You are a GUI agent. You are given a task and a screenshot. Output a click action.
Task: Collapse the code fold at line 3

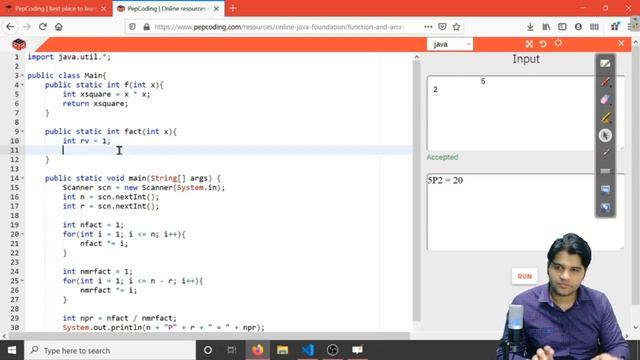point(22,76)
